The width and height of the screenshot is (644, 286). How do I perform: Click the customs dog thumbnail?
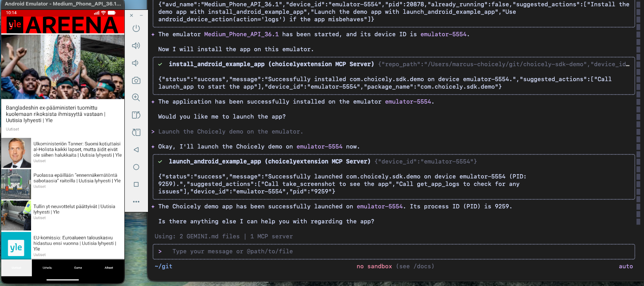coord(16,215)
